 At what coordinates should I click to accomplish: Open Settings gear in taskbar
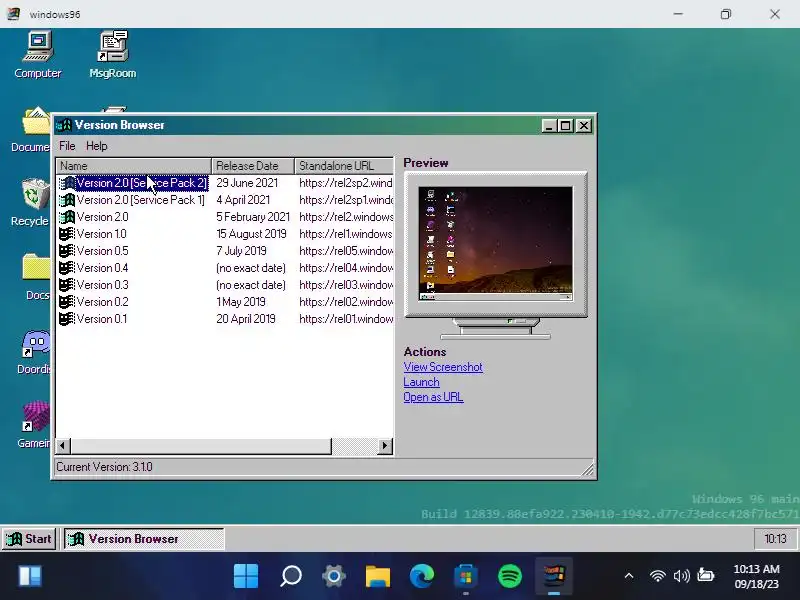pyautogui.click(x=334, y=576)
